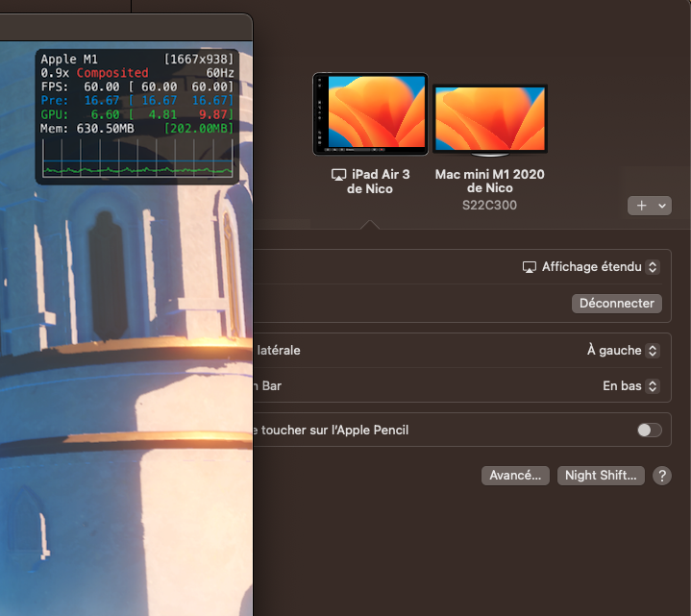Screen dimensions: 691x616
Task: Select the iPad Air 3 de Nico display thumbnail
Action: [x=370, y=113]
